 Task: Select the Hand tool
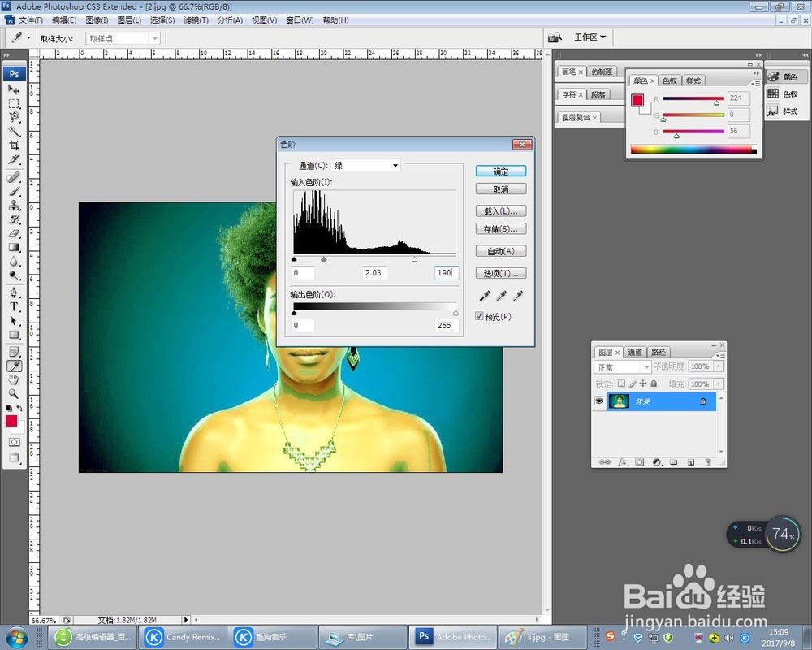click(x=14, y=380)
